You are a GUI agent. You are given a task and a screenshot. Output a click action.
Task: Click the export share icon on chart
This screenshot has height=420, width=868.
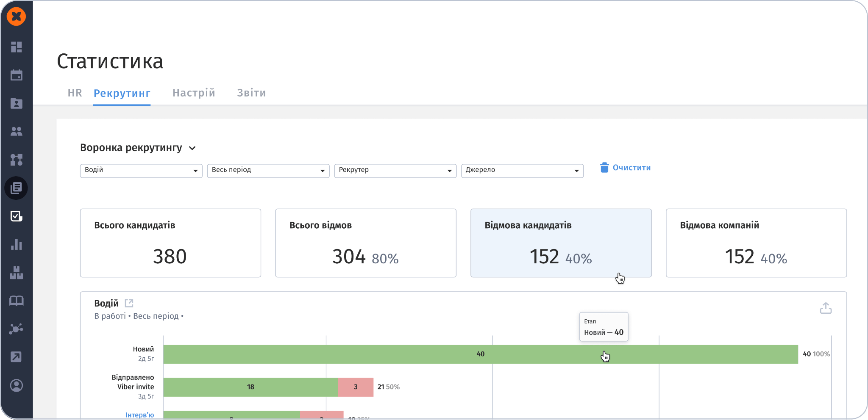coord(826,308)
